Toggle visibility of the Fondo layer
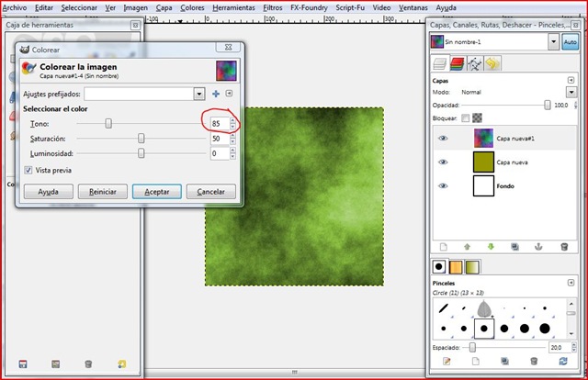The image size is (588, 380). (x=444, y=185)
